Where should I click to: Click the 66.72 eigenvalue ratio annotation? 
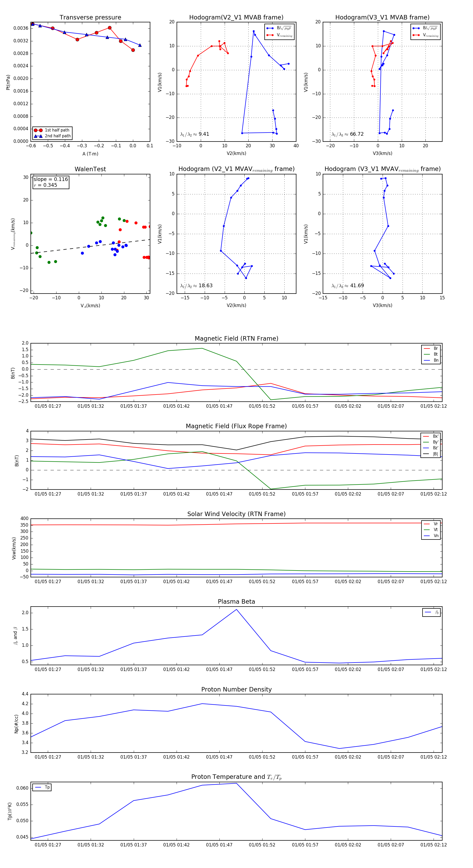pyautogui.click(x=347, y=134)
